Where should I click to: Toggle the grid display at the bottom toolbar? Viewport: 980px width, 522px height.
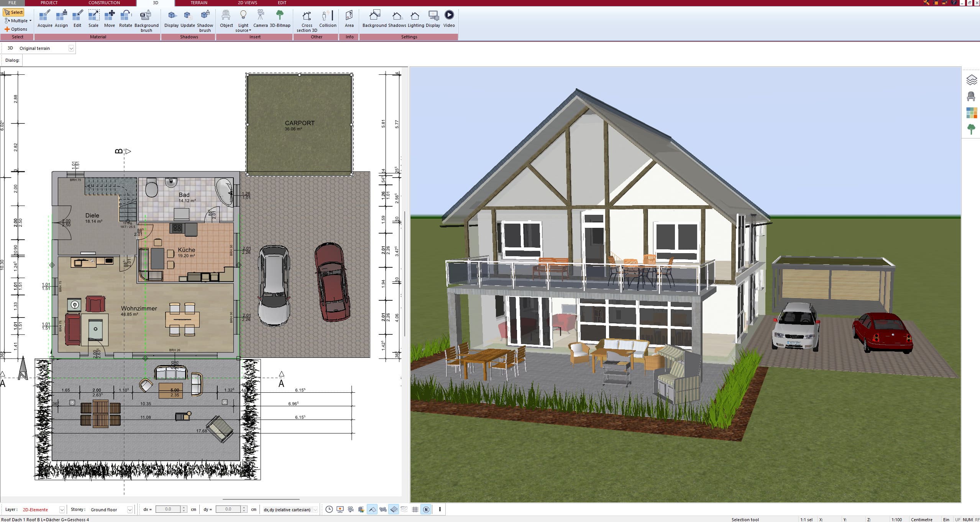[415, 509]
